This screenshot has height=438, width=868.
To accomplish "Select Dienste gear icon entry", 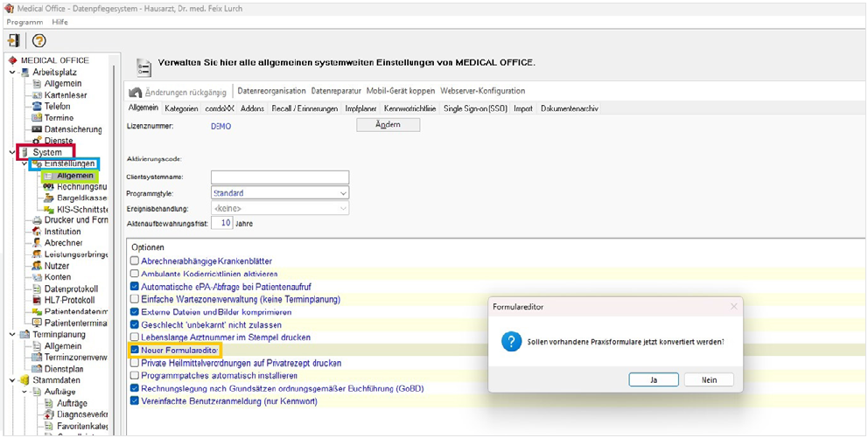I will (x=37, y=141).
